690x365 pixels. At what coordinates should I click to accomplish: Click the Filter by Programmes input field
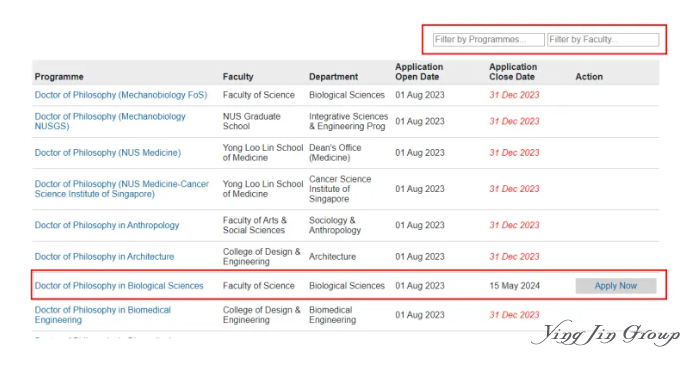[488, 40]
